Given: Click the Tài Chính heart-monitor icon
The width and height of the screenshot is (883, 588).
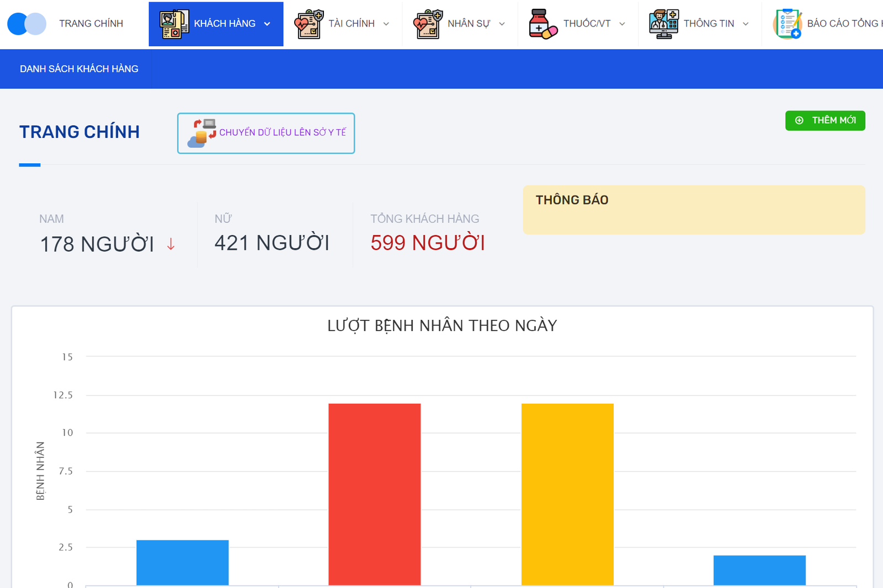Looking at the screenshot, I should [309, 24].
